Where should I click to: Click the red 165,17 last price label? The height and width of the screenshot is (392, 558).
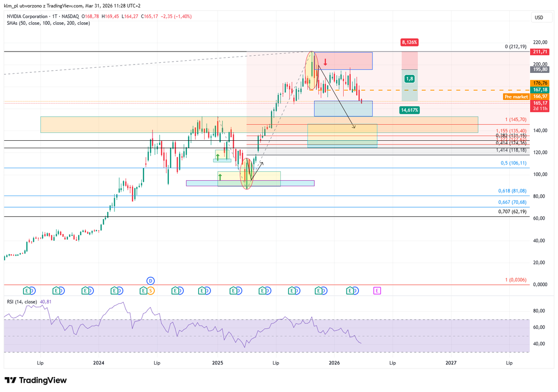tap(540, 103)
